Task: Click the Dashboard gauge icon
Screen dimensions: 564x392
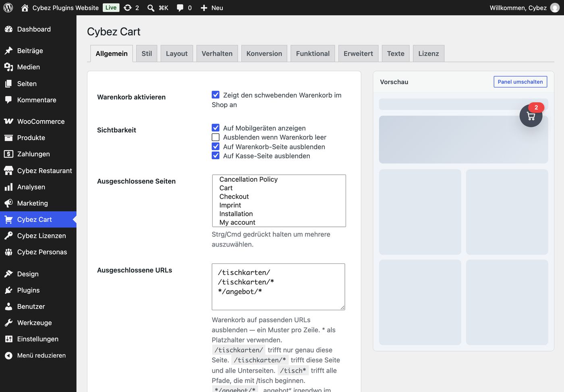Action: point(8,29)
